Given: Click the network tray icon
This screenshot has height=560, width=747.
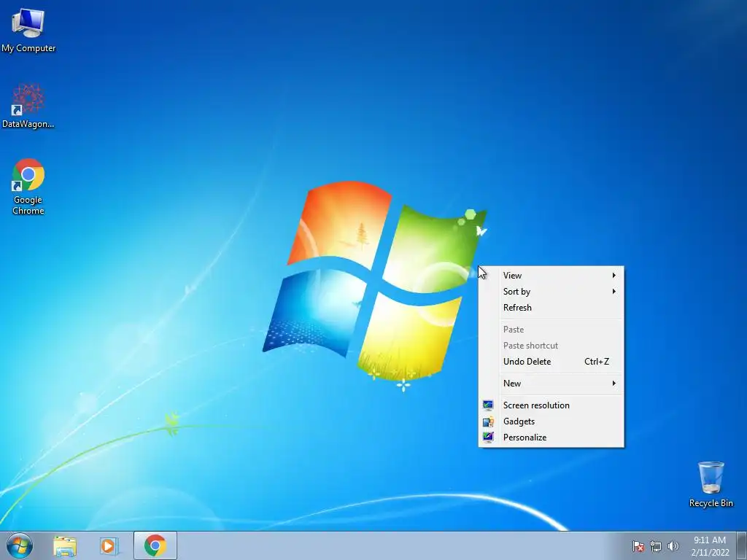Looking at the screenshot, I should [x=656, y=546].
